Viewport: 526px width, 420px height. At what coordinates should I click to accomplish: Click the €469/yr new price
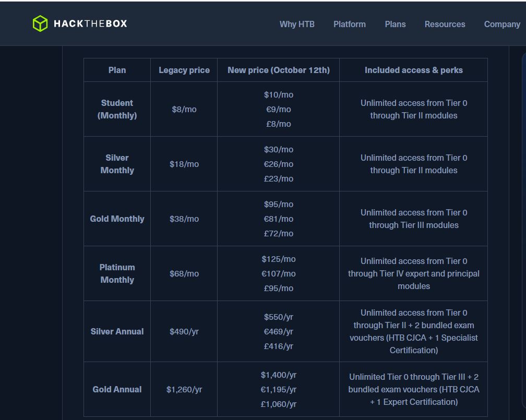(279, 331)
